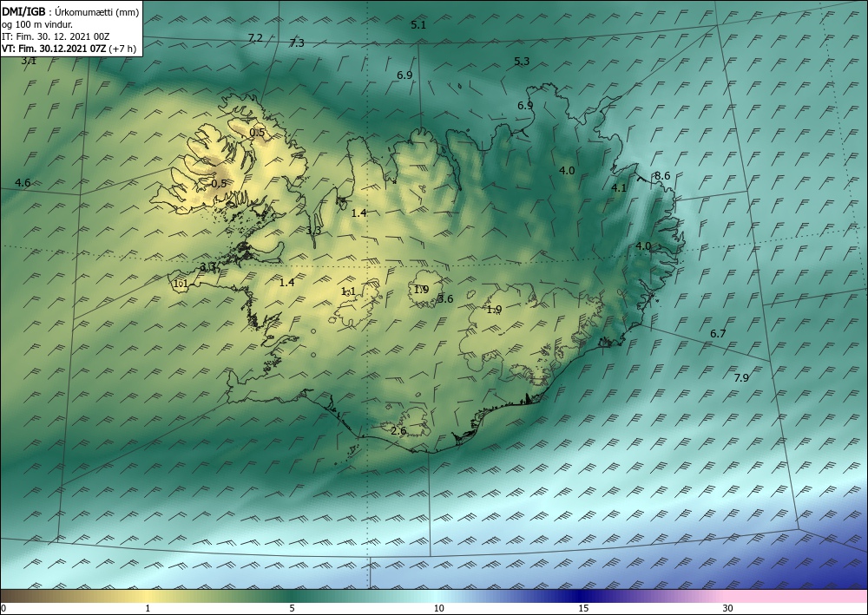The height and width of the screenshot is (615, 868).
Task: Click the 3.6 value label on the map
Action: click(x=445, y=299)
